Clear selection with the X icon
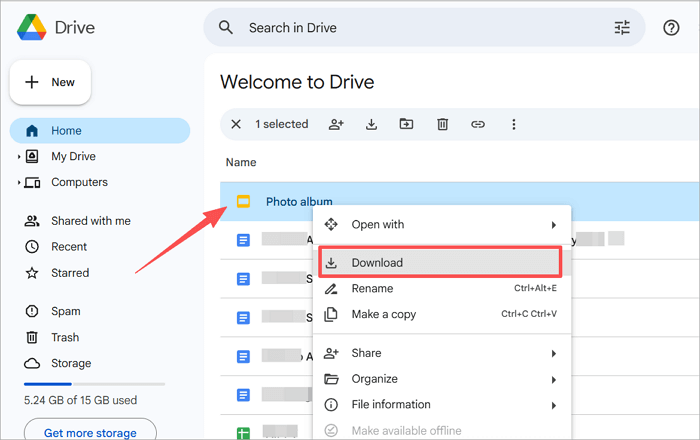The height and width of the screenshot is (440, 700). [x=236, y=124]
